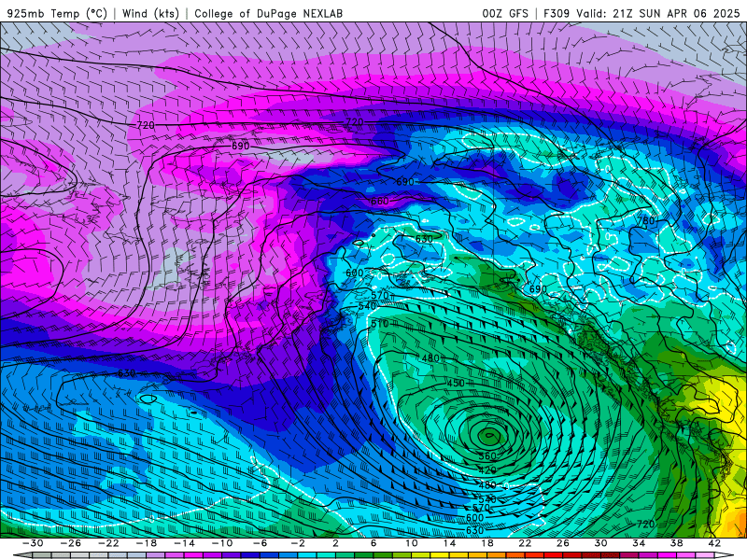Click the 510 contour label
The width and height of the screenshot is (747, 560).
(x=380, y=324)
